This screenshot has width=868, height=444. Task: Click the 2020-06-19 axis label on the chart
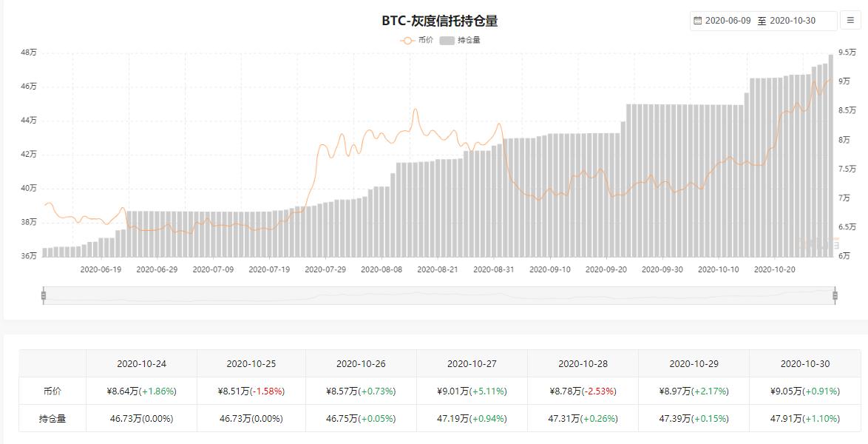click(x=101, y=269)
